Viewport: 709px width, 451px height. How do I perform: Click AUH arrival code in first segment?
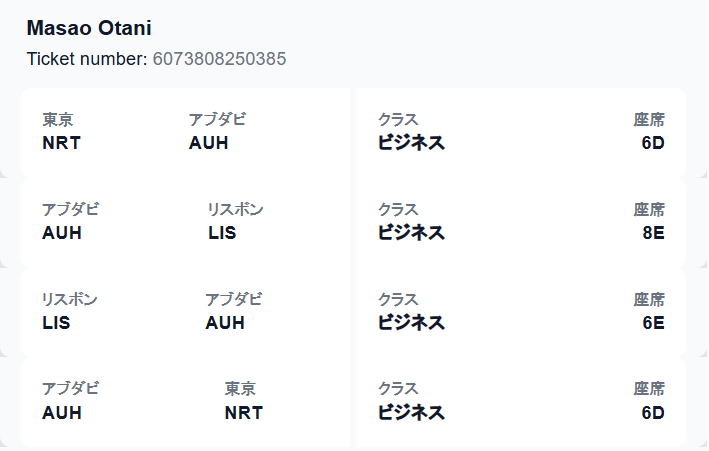click(x=208, y=143)
